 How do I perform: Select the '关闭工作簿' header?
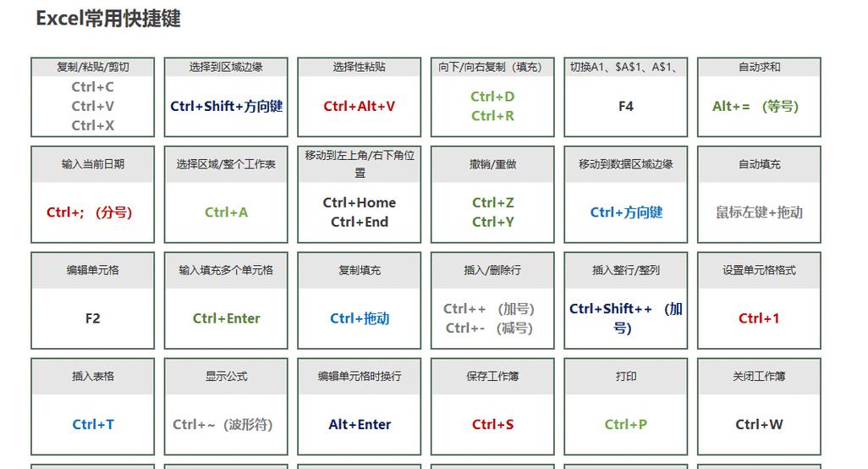(759, 377)
